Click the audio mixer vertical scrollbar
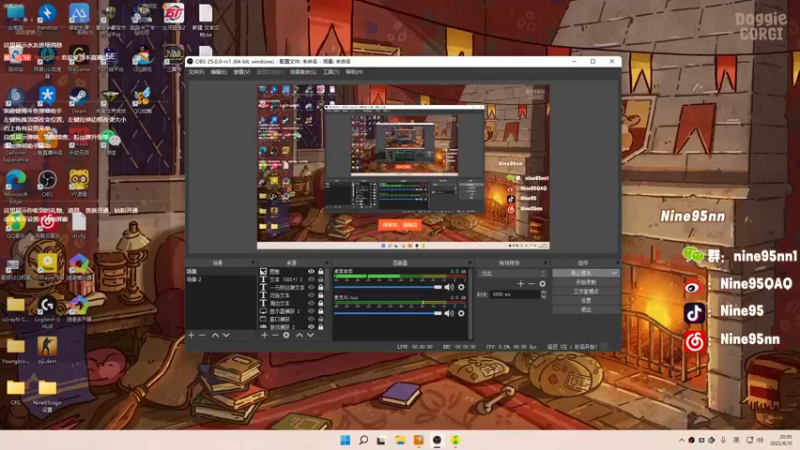 click(470, 304)
